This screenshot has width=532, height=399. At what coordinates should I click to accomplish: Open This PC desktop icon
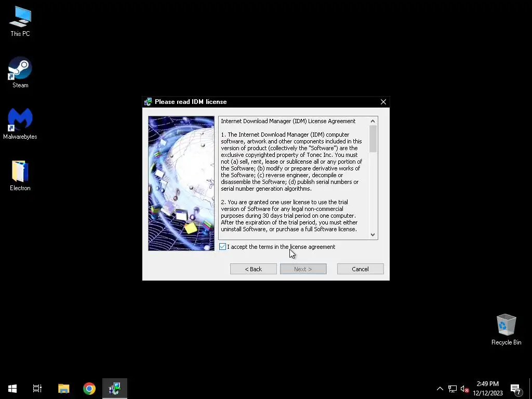[20, 21]
